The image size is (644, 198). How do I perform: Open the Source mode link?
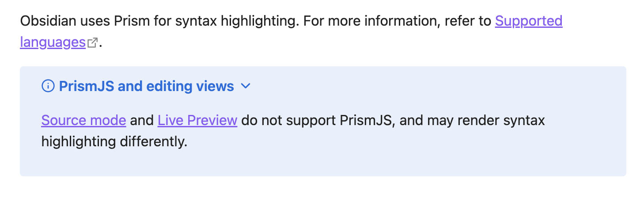83,120
